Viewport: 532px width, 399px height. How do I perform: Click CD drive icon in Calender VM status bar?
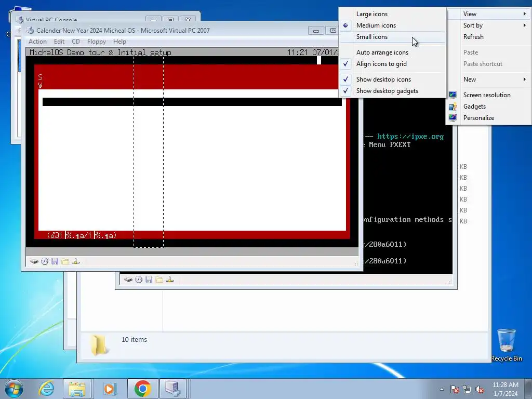coord(45,262)
